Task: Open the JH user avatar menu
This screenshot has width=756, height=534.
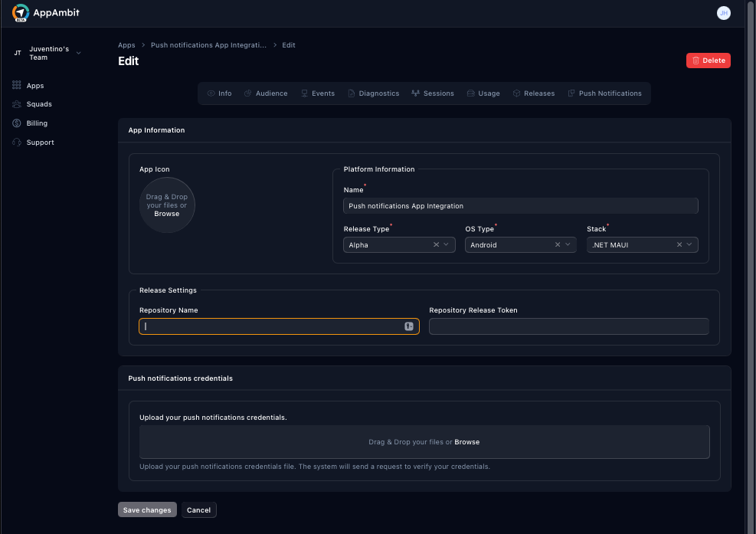Action: point(723,12)
